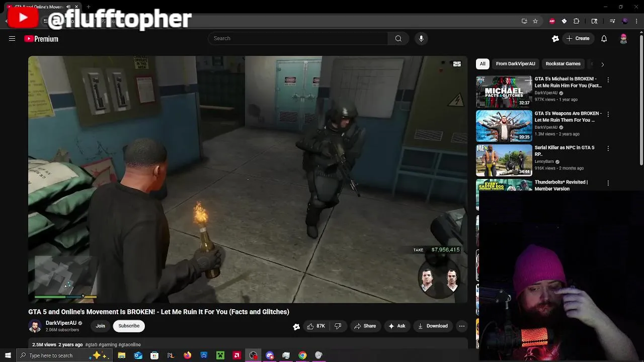Like the video with 87K likes
This screenshot has height=362, width=644.
click(x=315, y=326)
